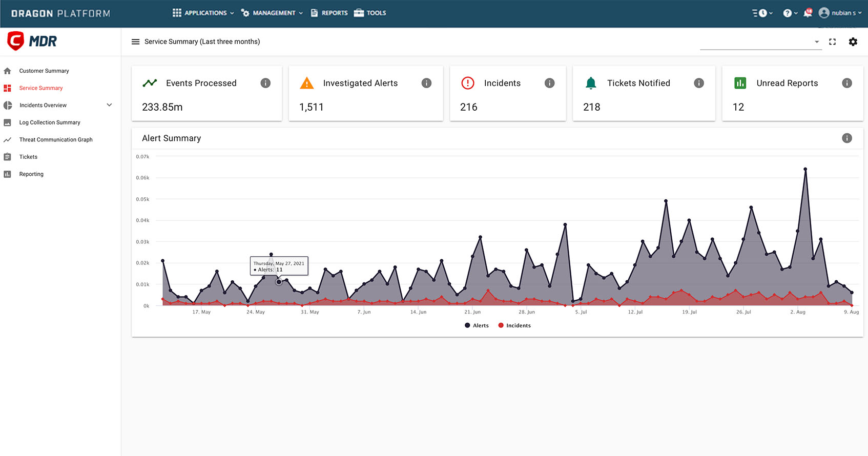Click the May 27 highlighted data point
Viewport: 868px width, 456px height.
click(279, 282)
